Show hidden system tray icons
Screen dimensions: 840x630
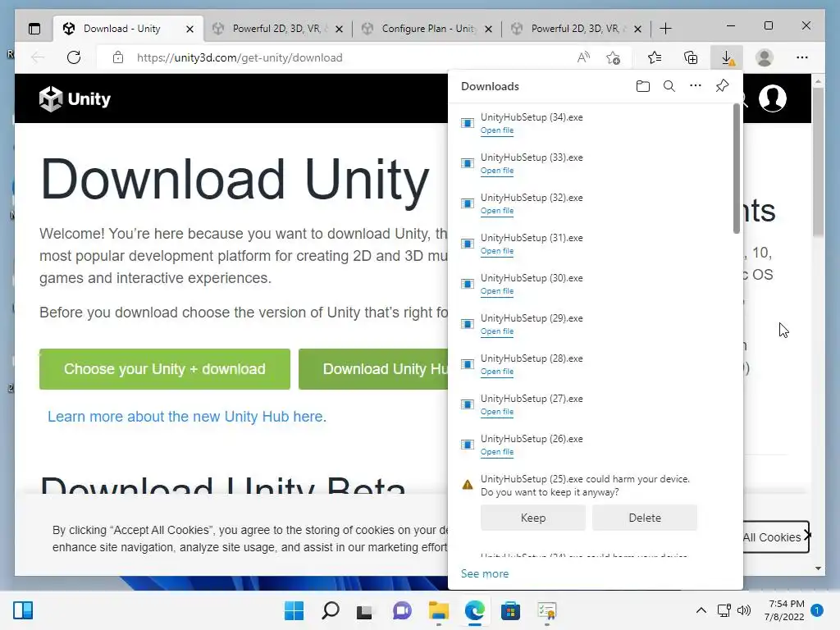(701, 610)
